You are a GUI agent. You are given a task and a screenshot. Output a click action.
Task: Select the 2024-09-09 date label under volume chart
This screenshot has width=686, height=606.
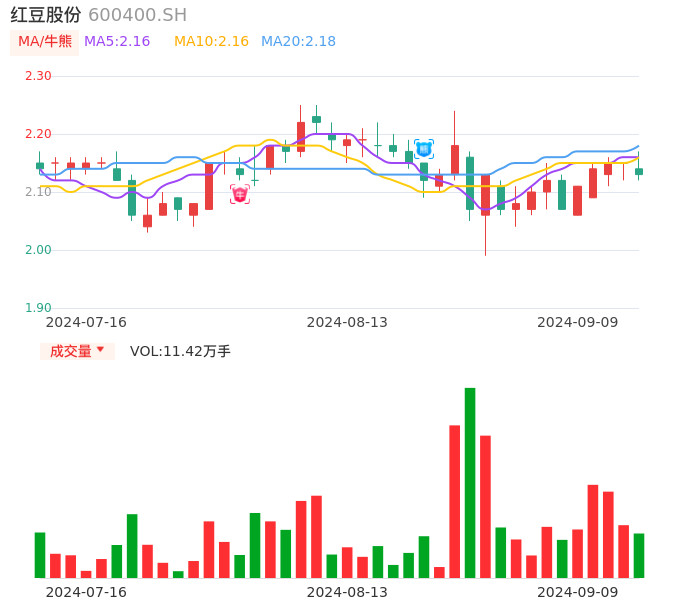[x=577, y=592]
